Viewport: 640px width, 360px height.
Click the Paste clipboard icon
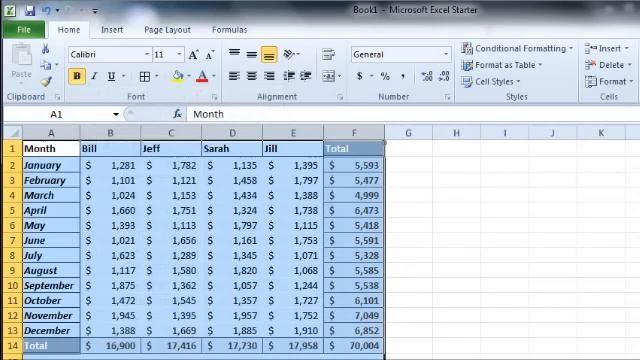(21, 55)
